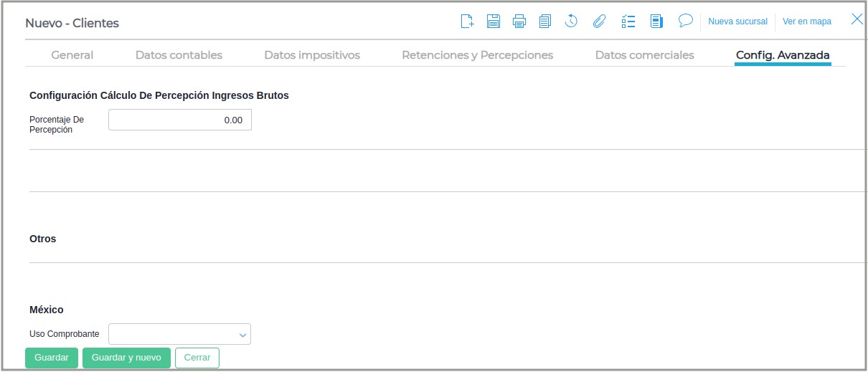Click the paperclip attachment icon
The width and height of the screenshot is (868, 372).
[x=599, y=22]
